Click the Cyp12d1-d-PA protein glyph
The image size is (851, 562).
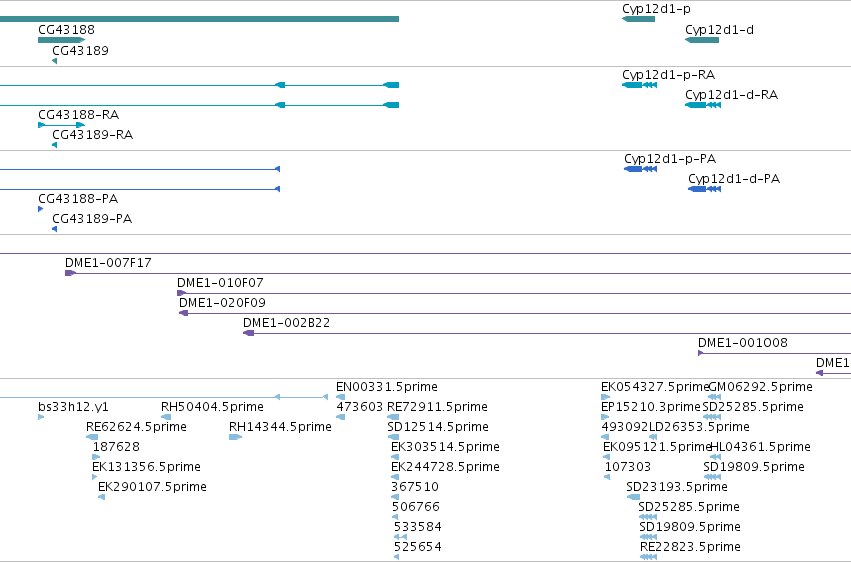[x=704, y=189]
